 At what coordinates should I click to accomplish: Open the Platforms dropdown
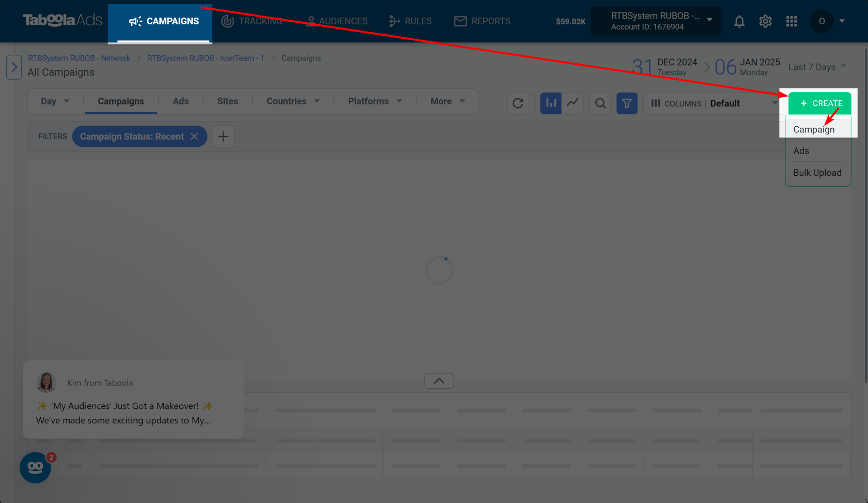click(375, 101)
